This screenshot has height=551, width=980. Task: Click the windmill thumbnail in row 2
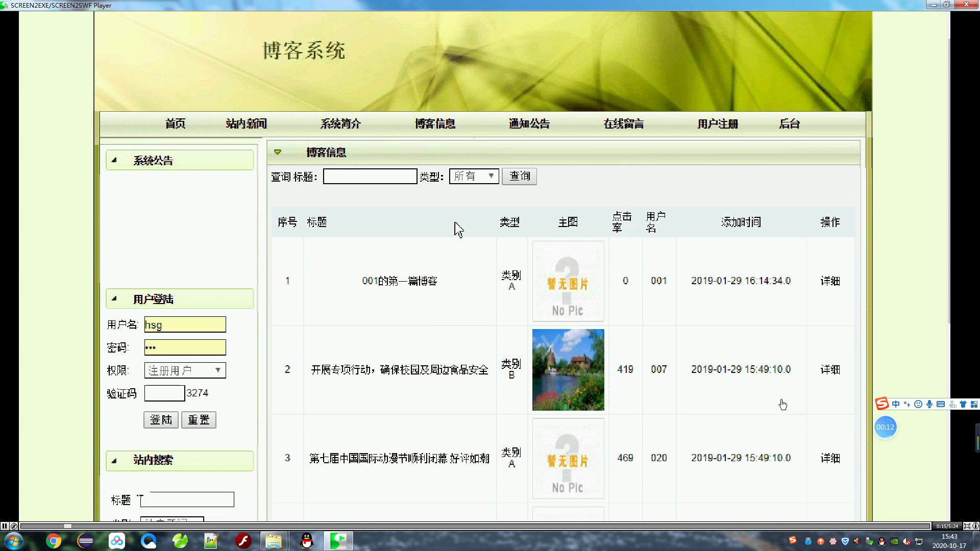568,370
